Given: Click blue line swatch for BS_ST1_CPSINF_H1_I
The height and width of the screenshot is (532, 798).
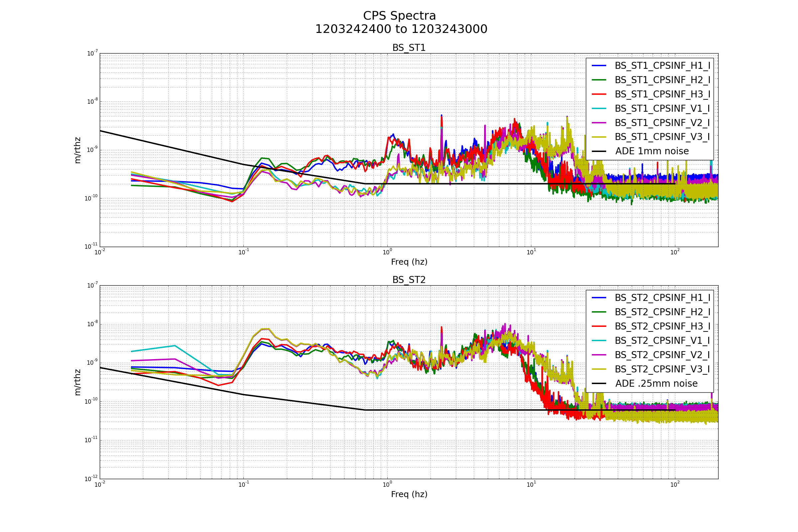Looking at the screenshot, I should [x=599, y=66].
